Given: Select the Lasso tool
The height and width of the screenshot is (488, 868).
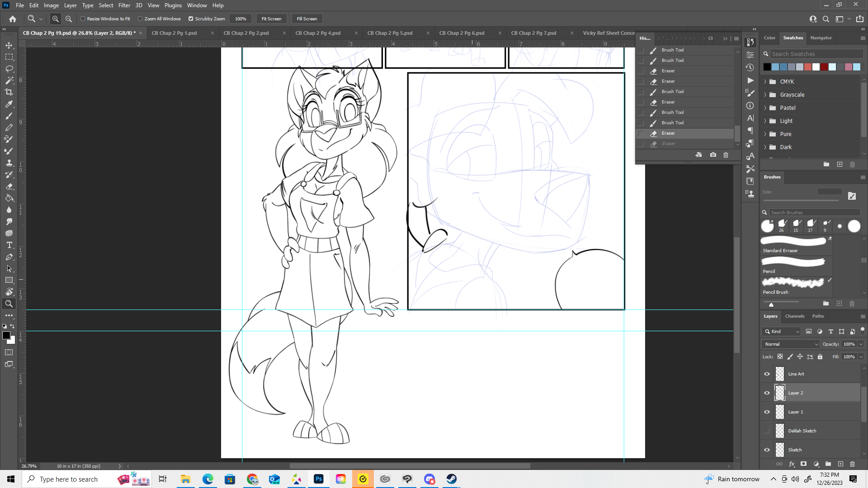Looking at the screenshot, I should [x=9, y=69].
